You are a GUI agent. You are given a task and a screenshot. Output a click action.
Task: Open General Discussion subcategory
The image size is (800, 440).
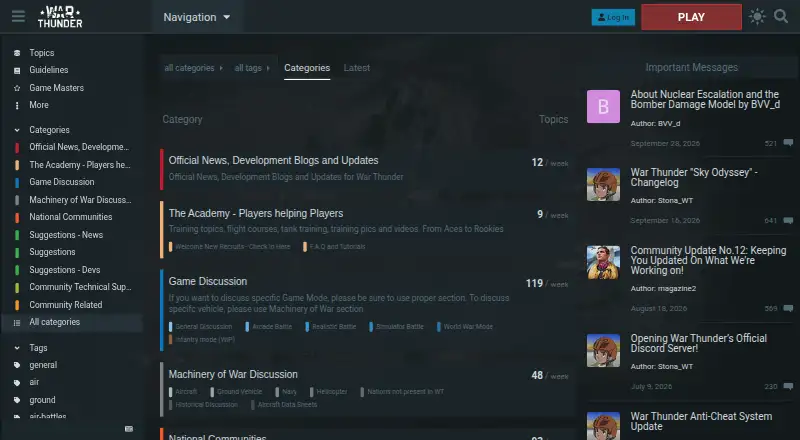[204, 327]
